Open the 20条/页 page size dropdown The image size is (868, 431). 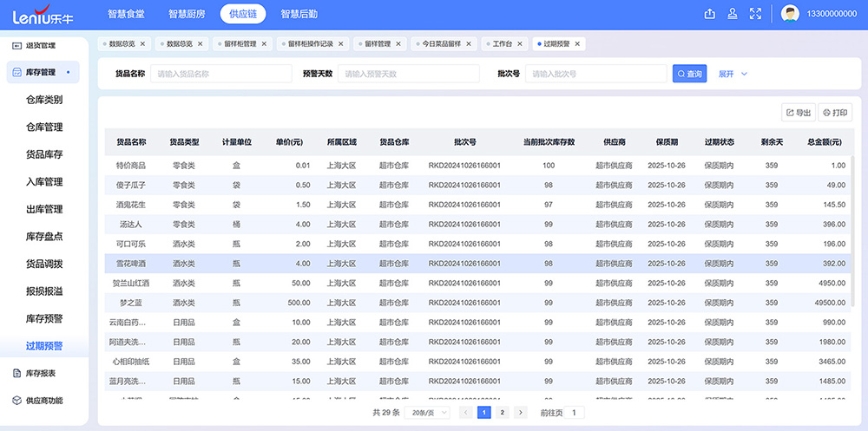click(429, 413)
